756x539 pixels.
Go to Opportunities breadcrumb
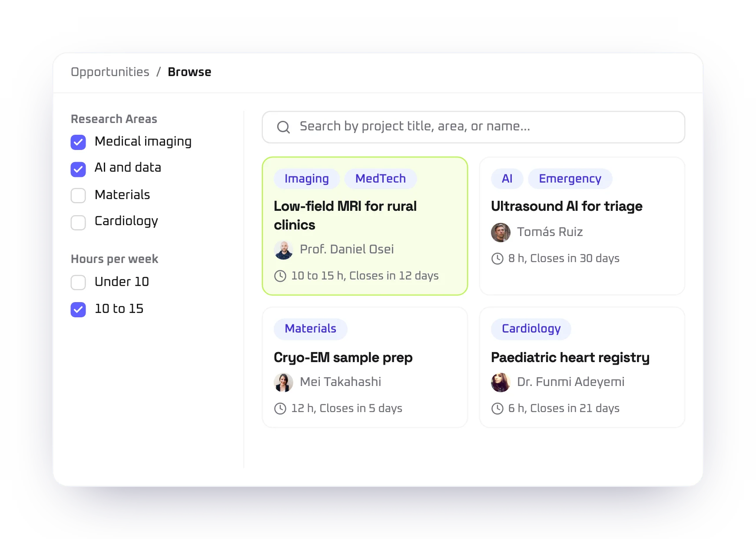click(x=110, y=72)
